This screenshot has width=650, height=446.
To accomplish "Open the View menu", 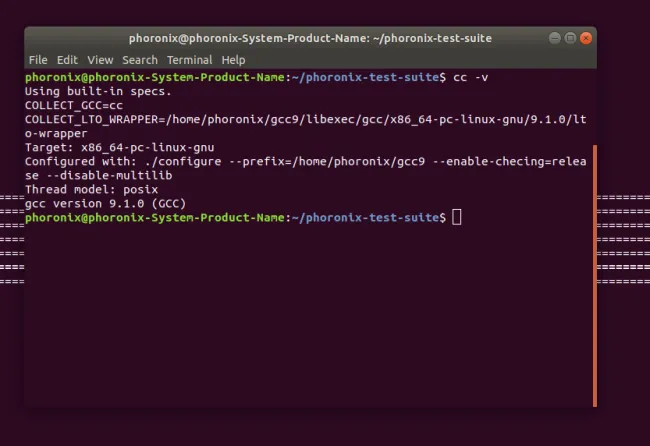I will click(x=100, y=60).
